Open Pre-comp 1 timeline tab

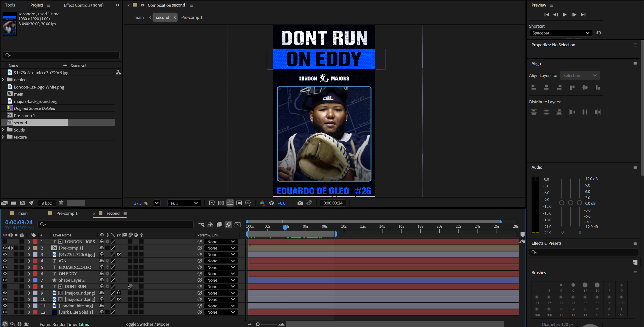(67, 213)
